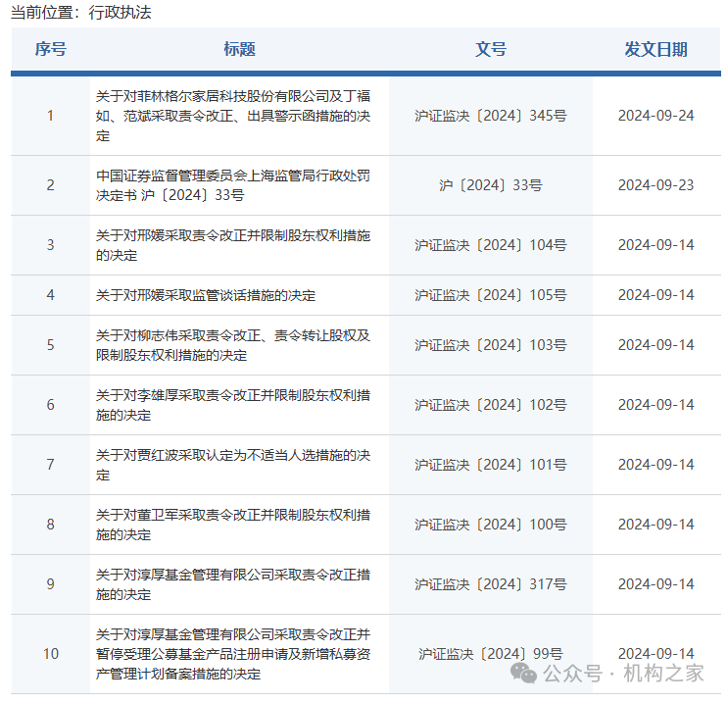
Task: Click date 2024-09-23 in second row
Action: click(x=655, y=185)
